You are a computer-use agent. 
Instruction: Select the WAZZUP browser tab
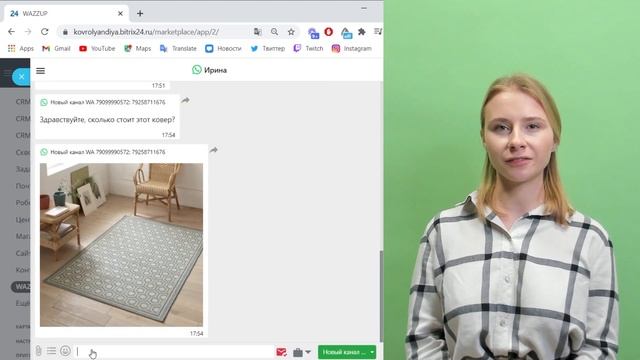(66, 13)
